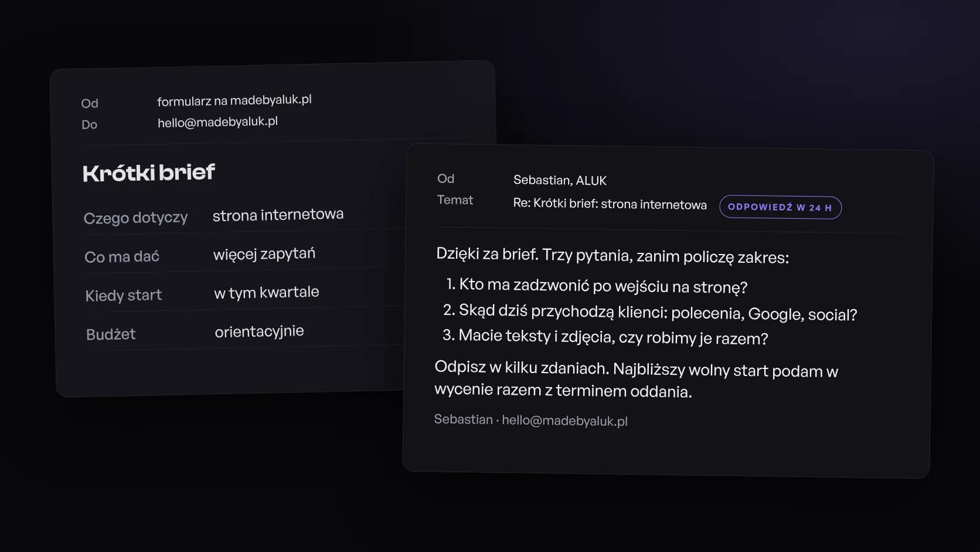Select the 'formularz na madebyaluk.pl' sender text
This screenshot has width=980, height=552.
tap(234, 100)
